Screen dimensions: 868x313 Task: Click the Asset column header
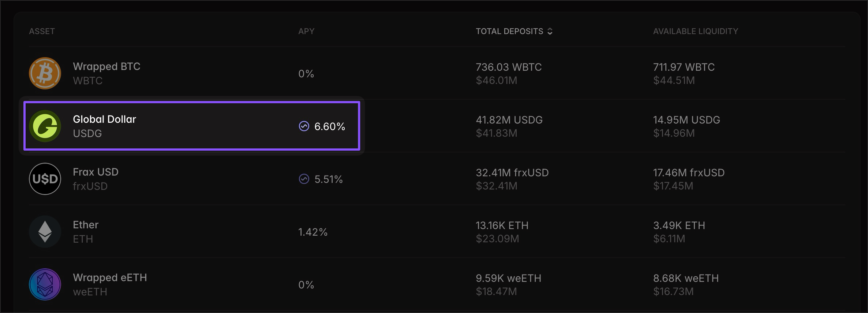pos(42,32)
